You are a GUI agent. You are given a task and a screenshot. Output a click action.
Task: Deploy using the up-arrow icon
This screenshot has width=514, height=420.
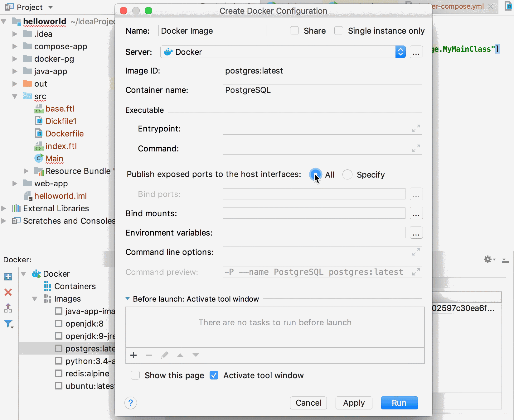[8, 308]
